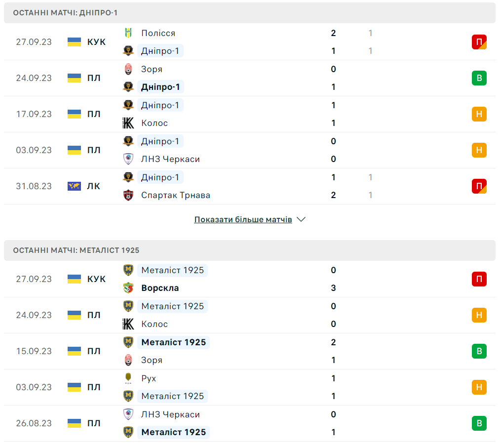Viewport: 501px width, 448px height.
Task: Open the Ворскла team name link
Action: 160,288
